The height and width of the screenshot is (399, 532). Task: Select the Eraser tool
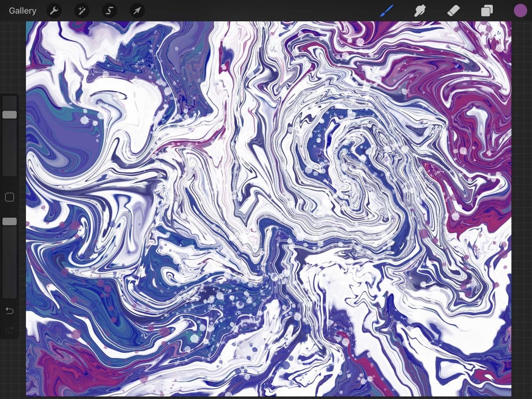[x=453, y=11]
